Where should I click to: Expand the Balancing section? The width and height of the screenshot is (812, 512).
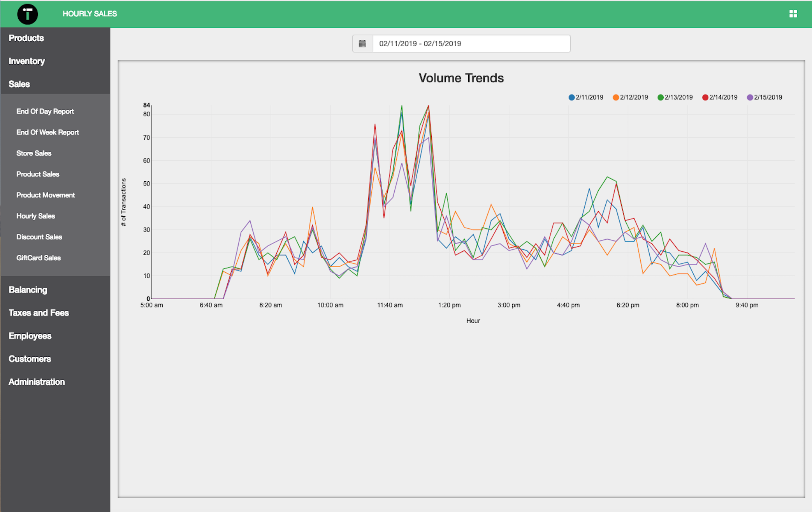coord(28,290)
